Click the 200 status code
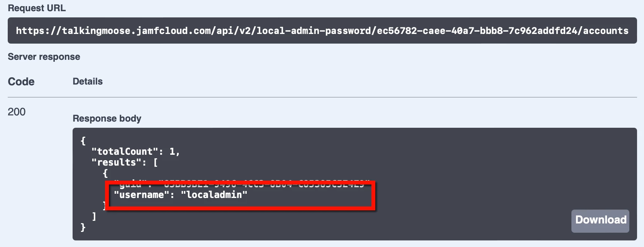Image resolution: width=644 pixels, height=247 pixels. coord(17,112)
